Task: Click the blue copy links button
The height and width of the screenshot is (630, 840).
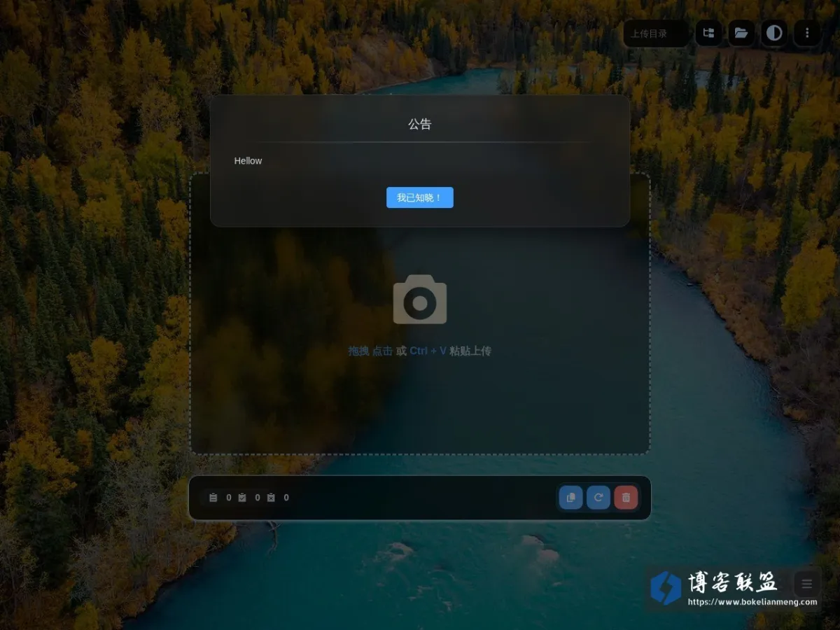Action: click(571, 498)
